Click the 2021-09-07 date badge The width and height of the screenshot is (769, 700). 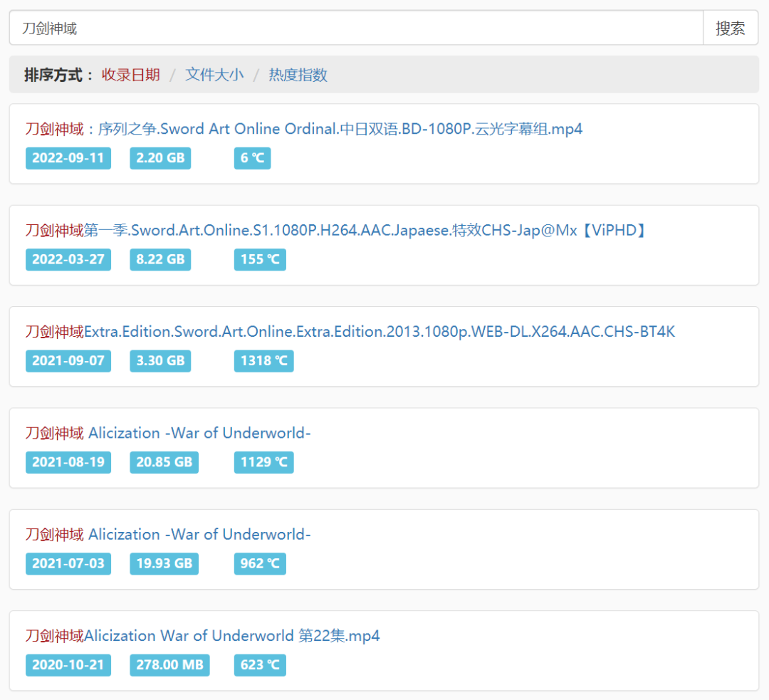coord(68,361)
